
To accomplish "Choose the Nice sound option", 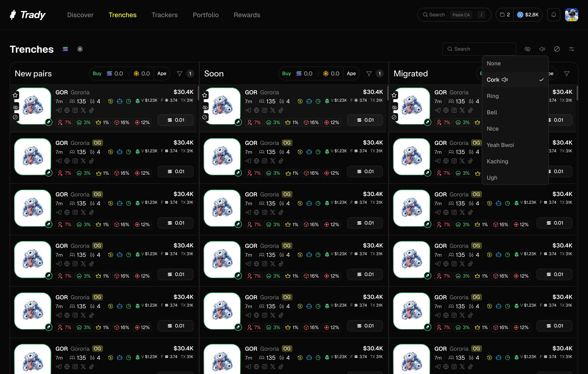I will [x=515, y=129].
